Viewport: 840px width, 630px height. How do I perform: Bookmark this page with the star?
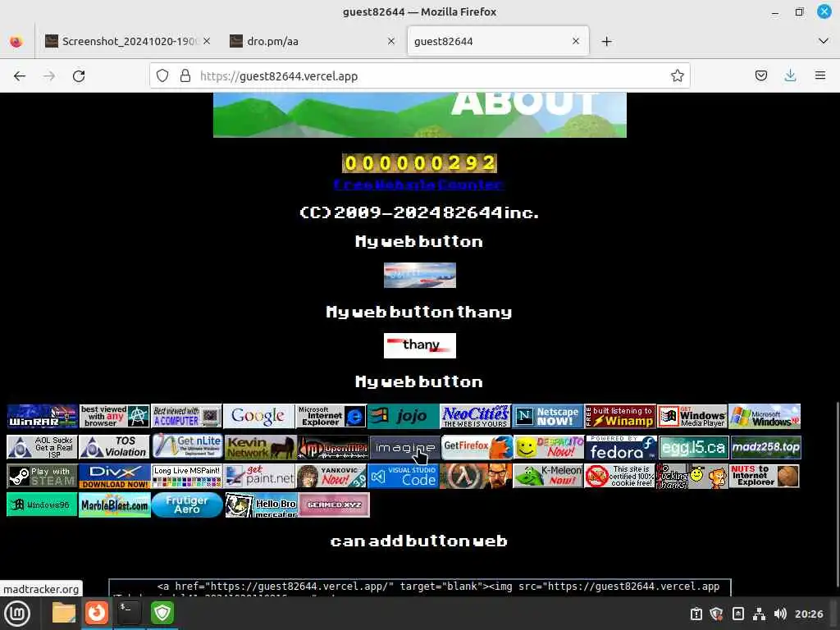tap(677, 76)
